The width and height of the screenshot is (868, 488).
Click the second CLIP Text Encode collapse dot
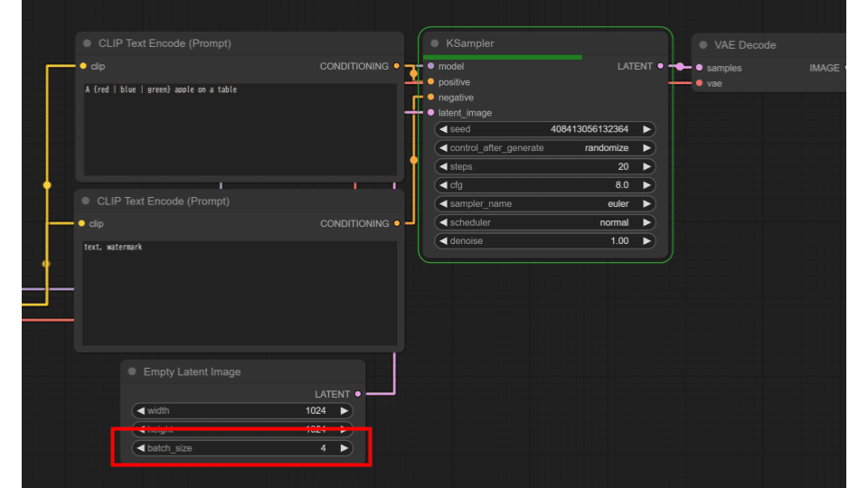(87, 202)
